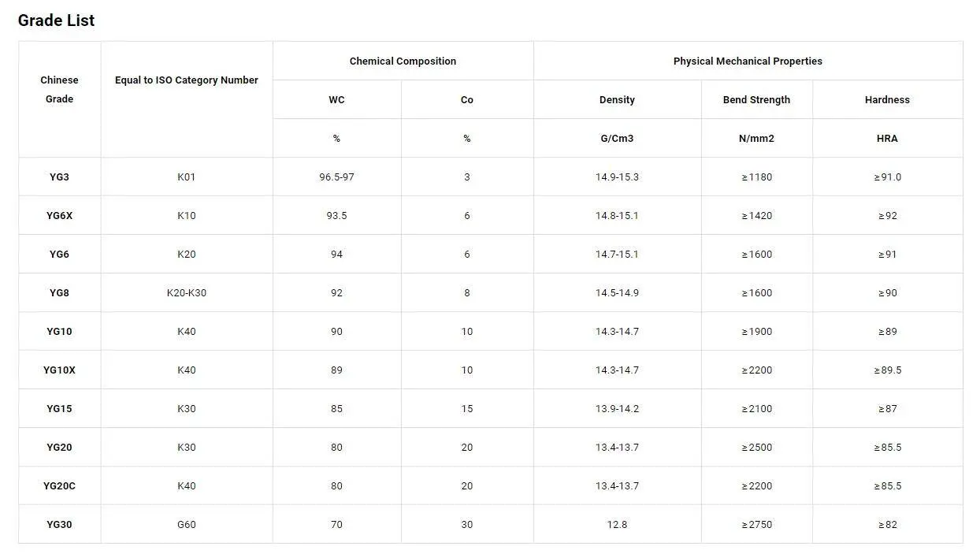Click the Hardness column header
This screenshot has width=980, height=554.
[x=887, y=99]
